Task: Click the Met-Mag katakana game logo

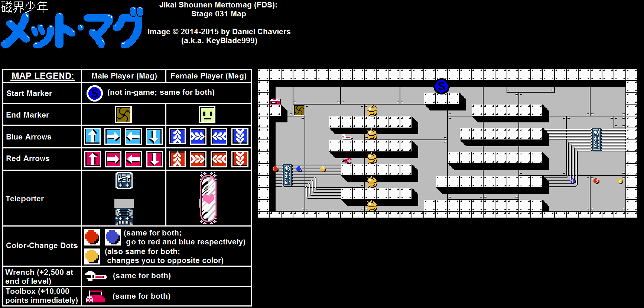Action: pos(72,28)
